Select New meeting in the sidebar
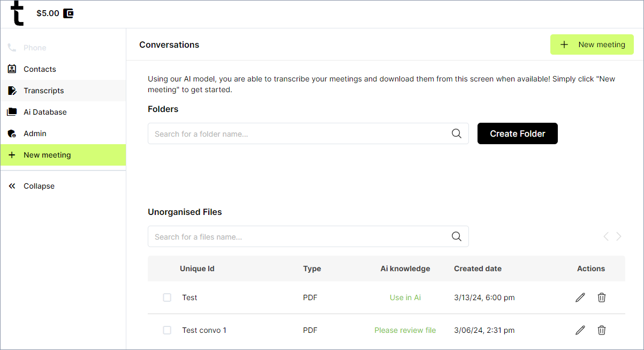This screenshot has height=350, width=644. click(x=63, y=155)
